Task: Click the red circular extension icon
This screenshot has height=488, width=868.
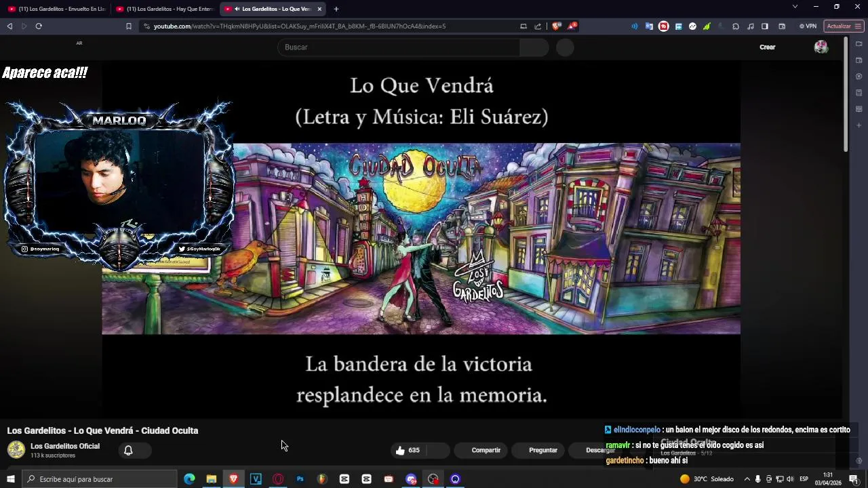Action: coord(663,26)
